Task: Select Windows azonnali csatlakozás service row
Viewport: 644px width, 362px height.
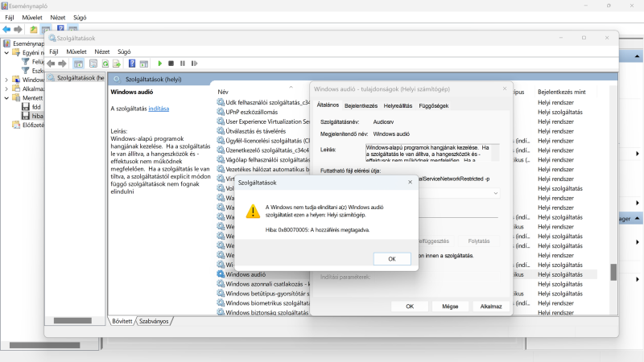Action: click(263, 284)
